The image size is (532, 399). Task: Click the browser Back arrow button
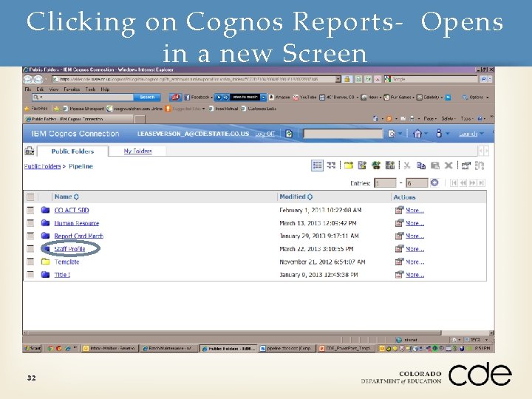pyautogui.click(x=27, y=79)
